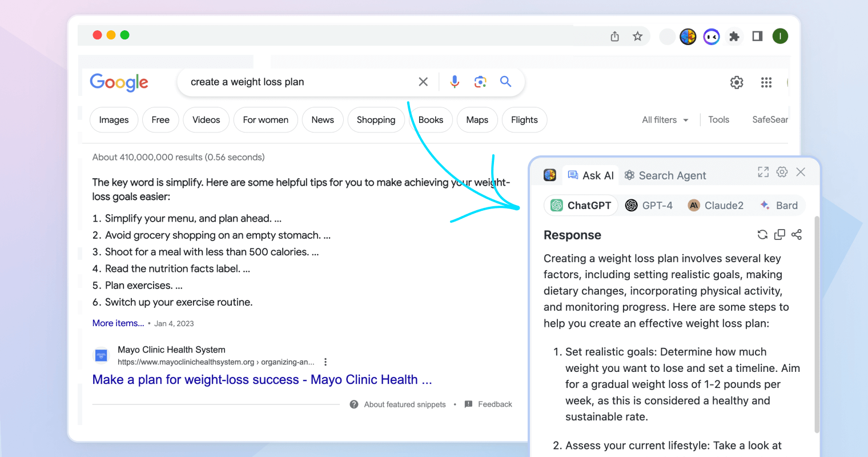Submit search with the magnifier icon
868x457 pixels.
(505, 82)
